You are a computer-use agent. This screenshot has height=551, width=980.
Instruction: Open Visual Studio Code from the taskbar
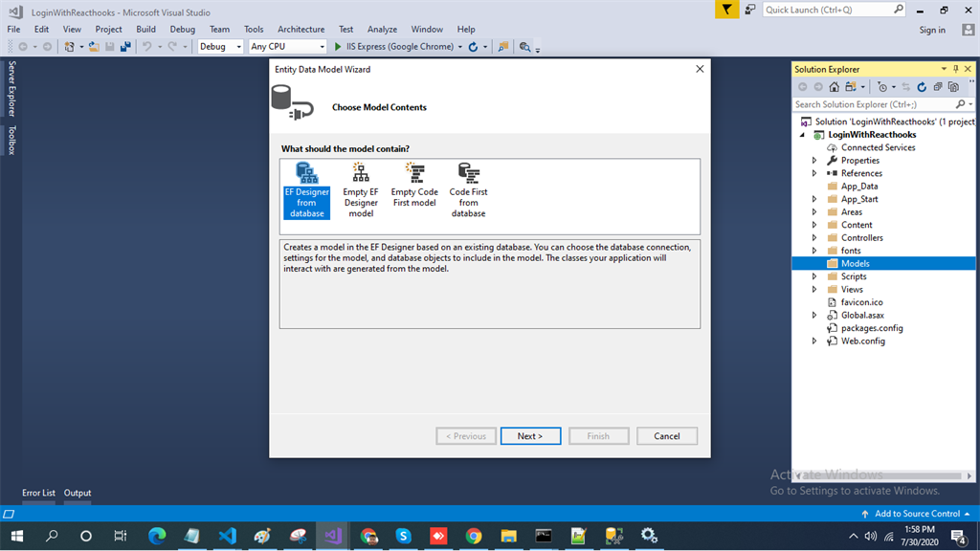228,536
